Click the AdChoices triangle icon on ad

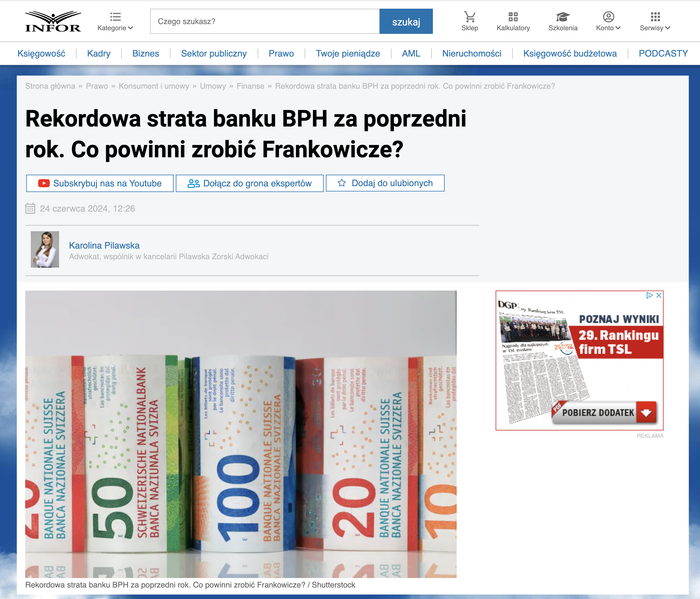(649, 296)
